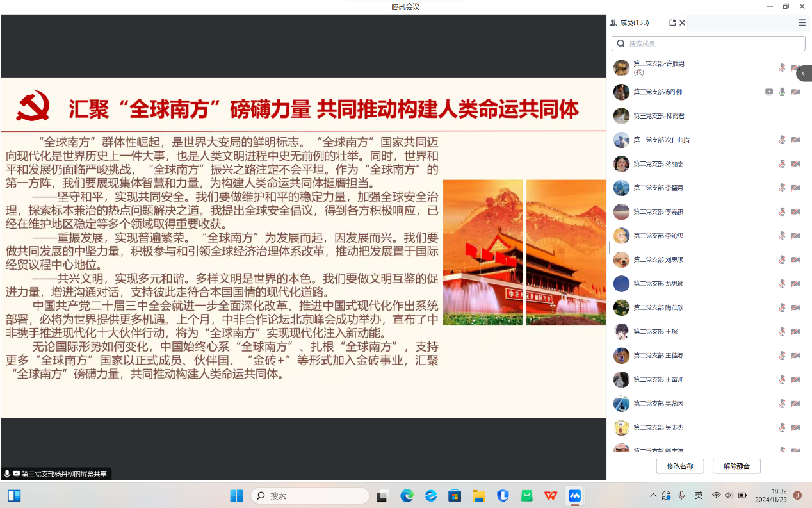Select member 第三党支部-柳雨君 in list
This screenshot has width=812, height=508.
pos(660,116)
